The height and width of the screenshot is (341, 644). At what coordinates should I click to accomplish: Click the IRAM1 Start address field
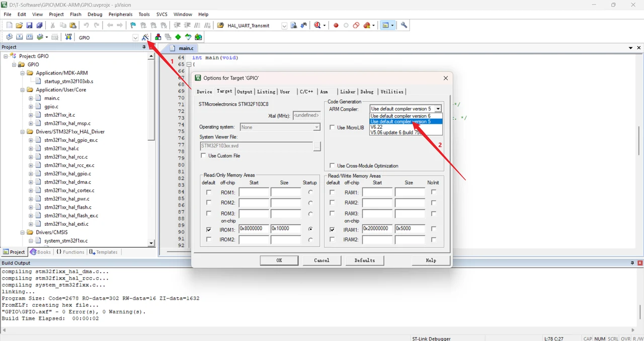[377, 228]
